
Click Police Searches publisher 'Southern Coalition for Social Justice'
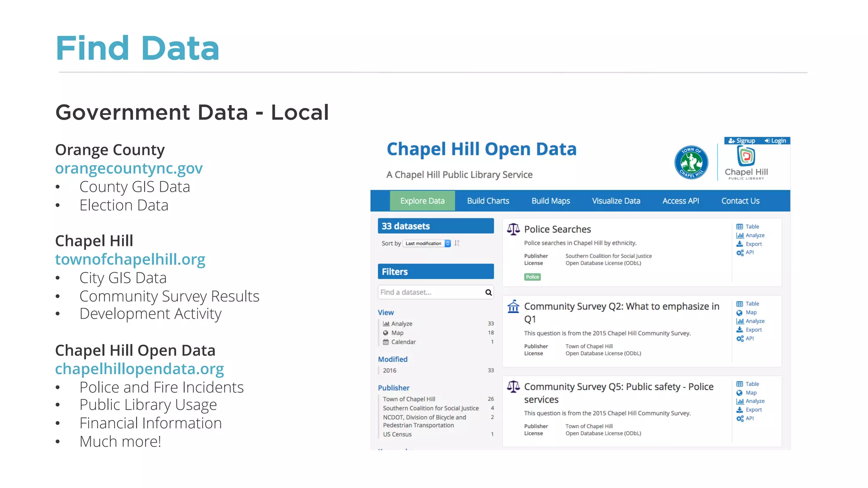point(609,256)
